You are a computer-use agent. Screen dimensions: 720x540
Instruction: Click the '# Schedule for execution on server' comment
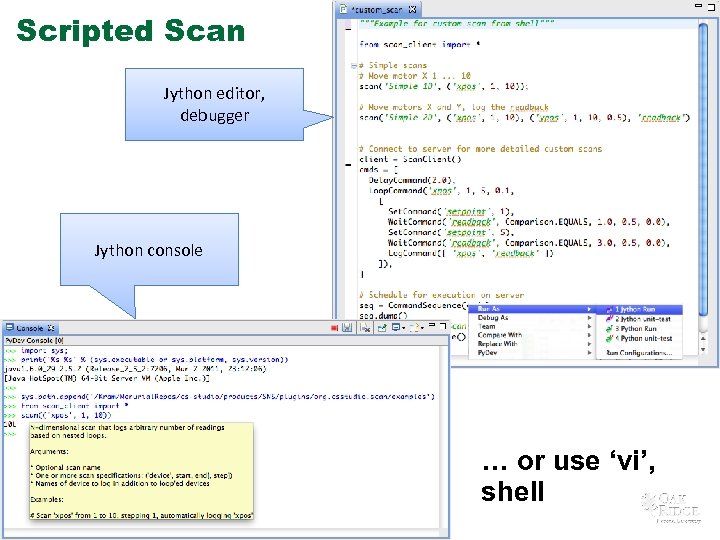441,295
